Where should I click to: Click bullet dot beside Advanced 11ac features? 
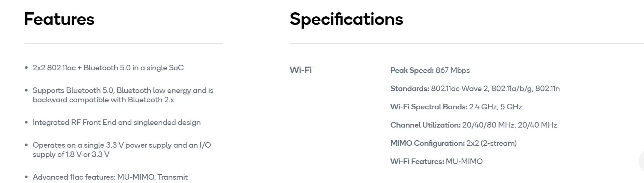click(26, 177)
